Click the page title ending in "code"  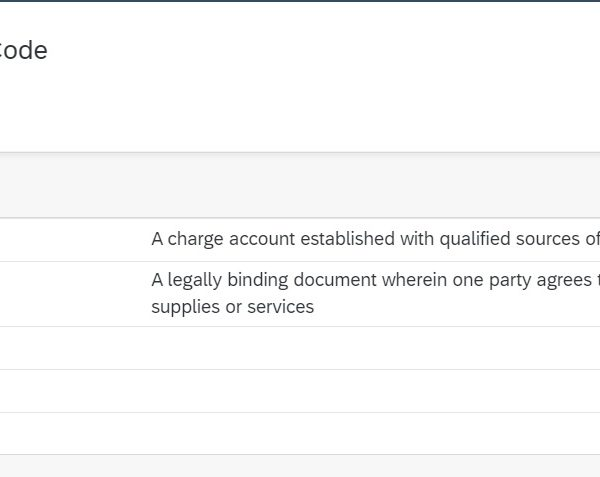[x=22, y=50]
